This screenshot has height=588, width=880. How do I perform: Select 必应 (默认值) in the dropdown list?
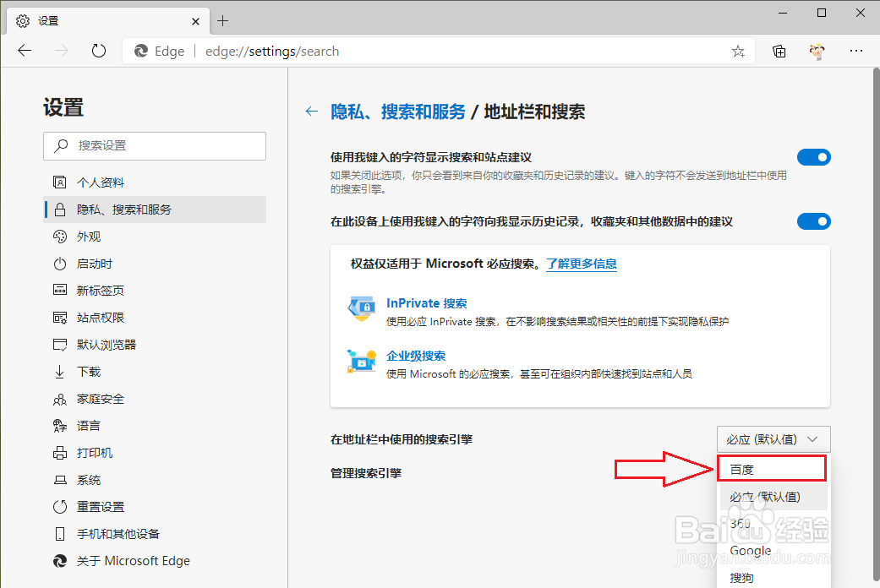pyautogui.click(x=773, y=497)
